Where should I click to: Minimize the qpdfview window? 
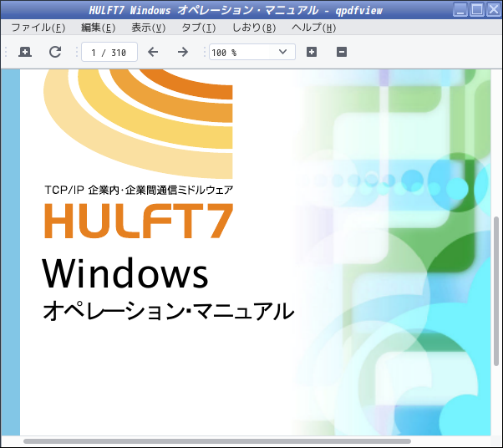pos(460,10)
